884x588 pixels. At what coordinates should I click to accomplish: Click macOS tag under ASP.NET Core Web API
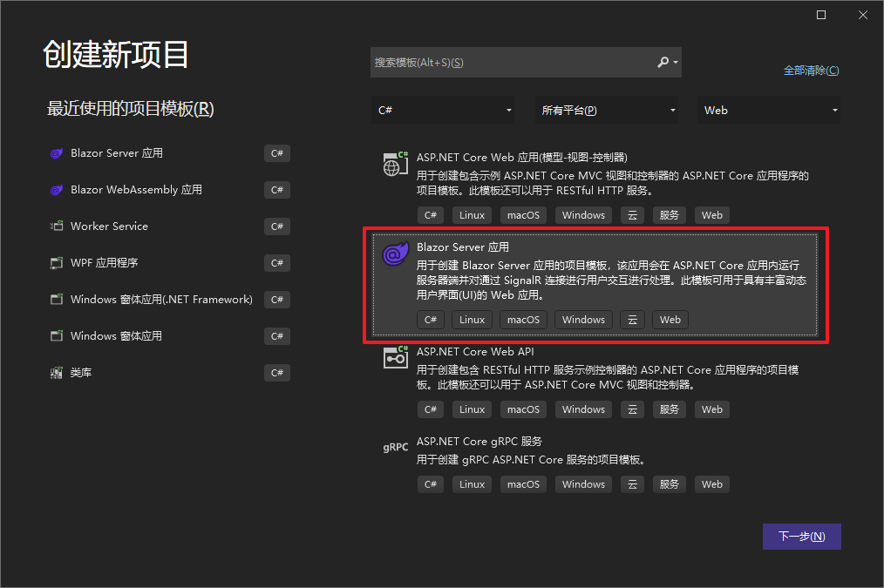click(523, 409)
